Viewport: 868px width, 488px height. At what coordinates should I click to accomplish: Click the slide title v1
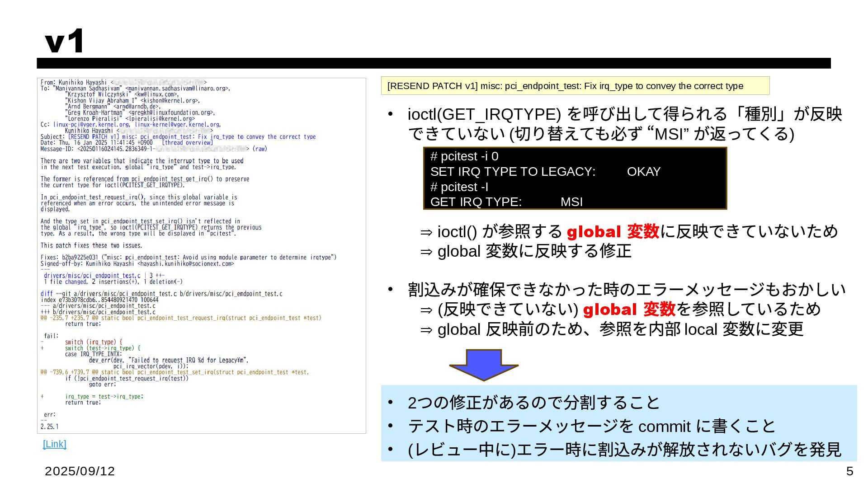65,41
